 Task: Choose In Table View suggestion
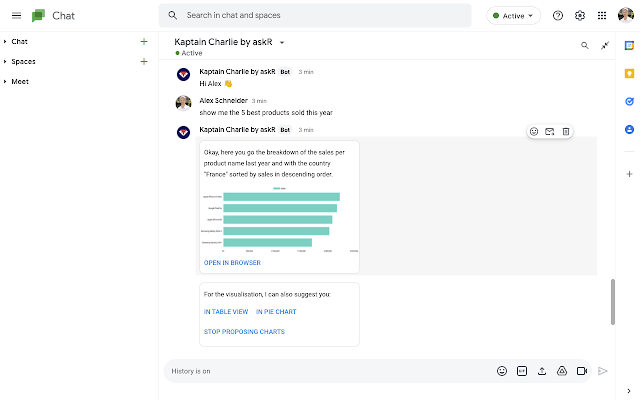click(225, 312)
